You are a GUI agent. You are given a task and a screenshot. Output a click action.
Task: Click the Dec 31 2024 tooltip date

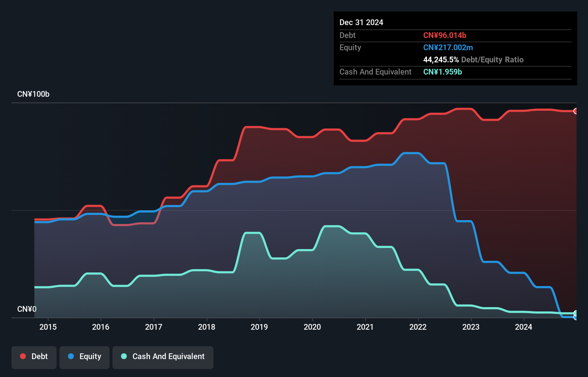361,22
